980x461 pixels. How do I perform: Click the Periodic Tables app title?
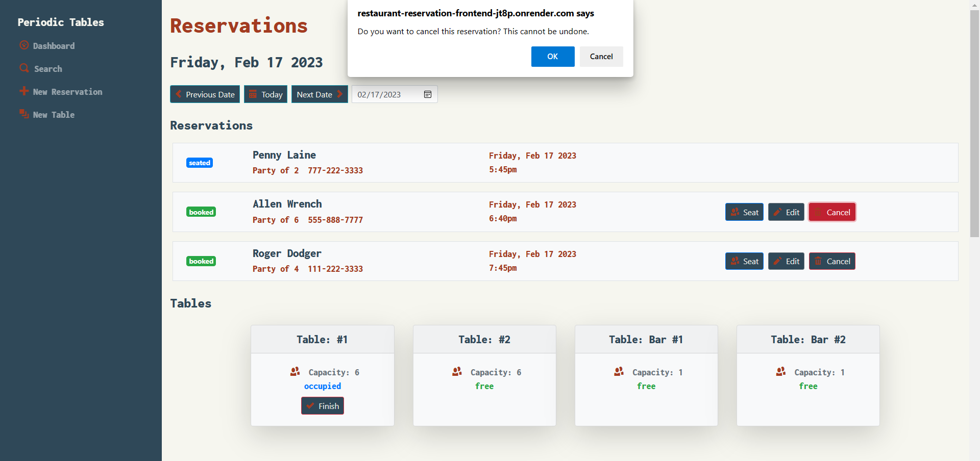tap(61, 22)
